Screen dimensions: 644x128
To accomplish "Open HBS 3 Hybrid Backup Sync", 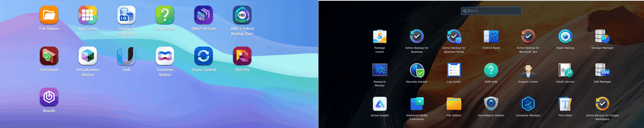I will (x=242, y=15).
